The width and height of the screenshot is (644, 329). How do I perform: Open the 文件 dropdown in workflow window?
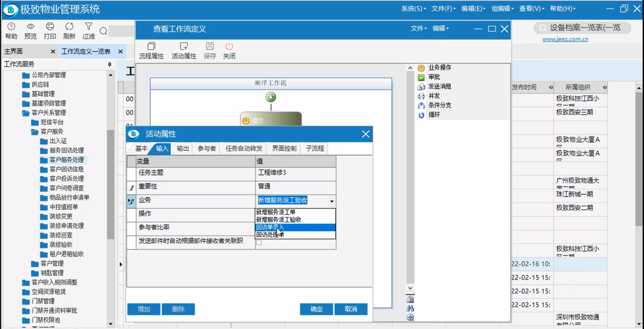(419, 29)
